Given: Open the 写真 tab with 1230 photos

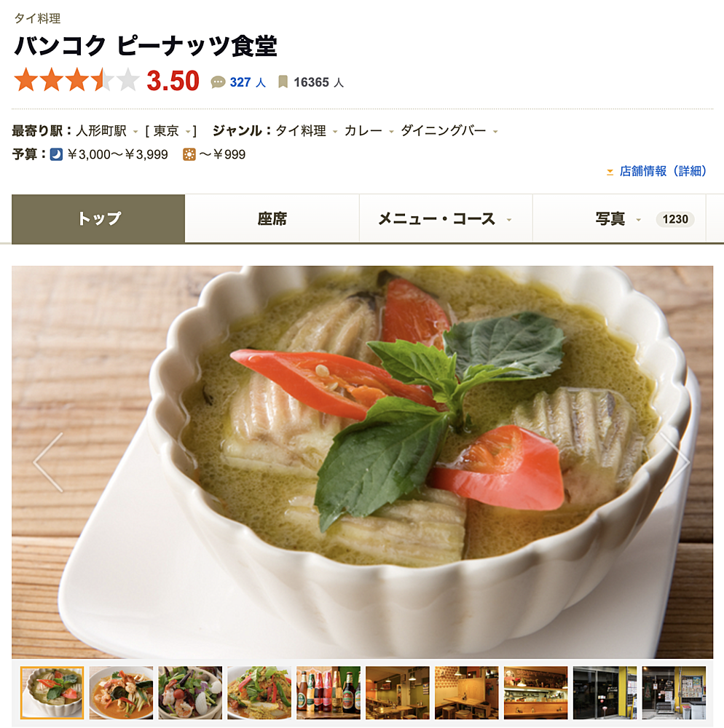Looking at the screenshot, I should coord(619,218).
